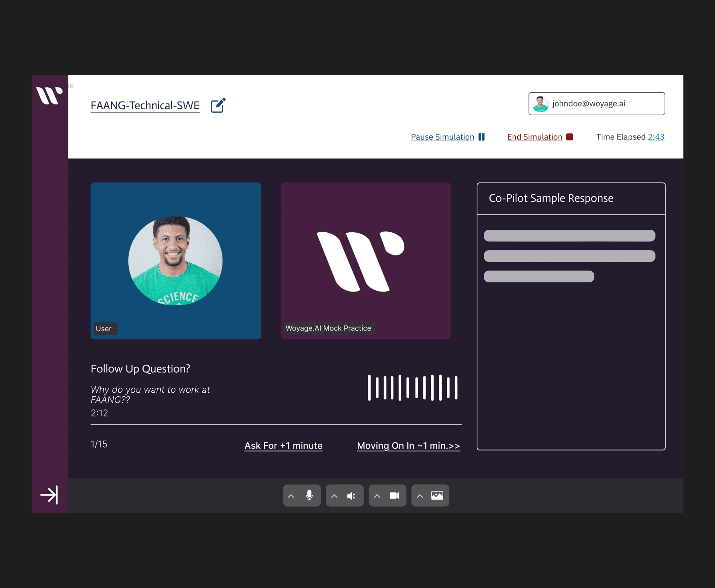Expand the speaker options chevron
The height and width of the screenshot is (588, 715).
(x=334, y=496)
